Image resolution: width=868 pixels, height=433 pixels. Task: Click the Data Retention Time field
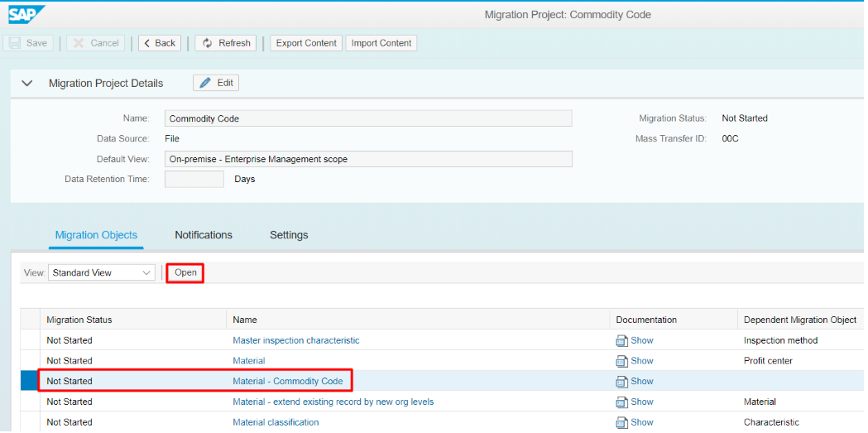click(x=194, y=180)
